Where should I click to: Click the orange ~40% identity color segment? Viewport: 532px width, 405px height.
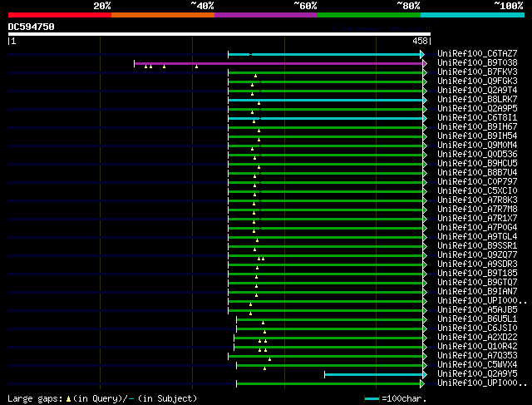click(163, 15)
